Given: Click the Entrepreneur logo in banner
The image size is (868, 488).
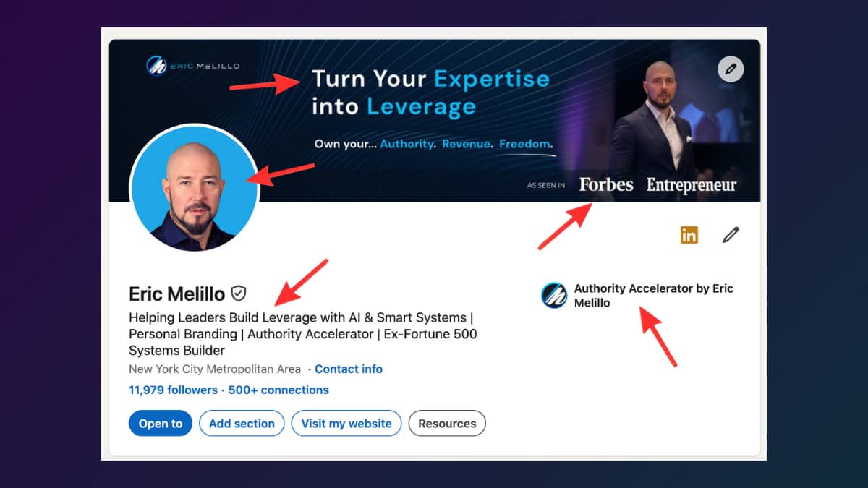Looking at the screenshot, I should tap(692, 186).
